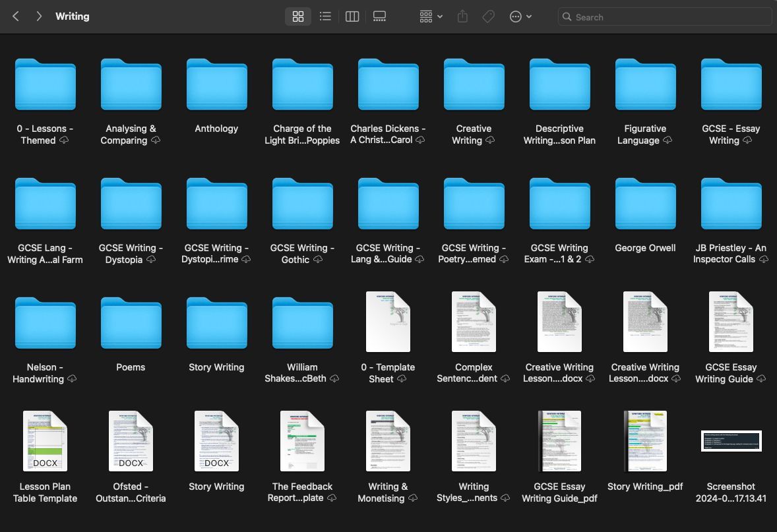This screenshot has height=532, width=777.
Task: Select the Writing Styles document
Action: (474, 441)
